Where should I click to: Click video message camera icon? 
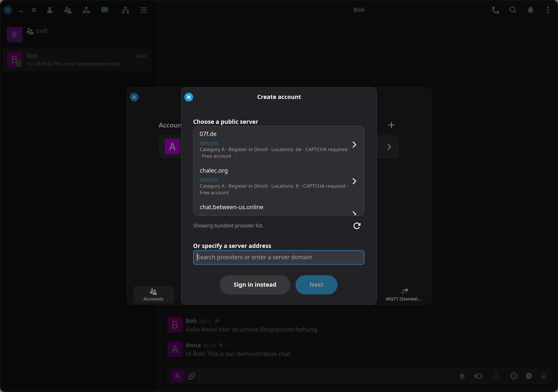(x=478, y=376)
